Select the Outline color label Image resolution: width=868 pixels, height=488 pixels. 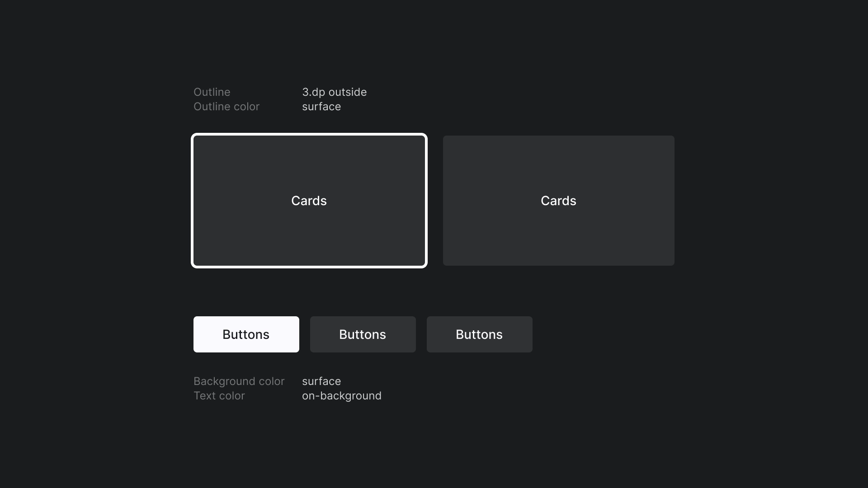tap(226, 106)
